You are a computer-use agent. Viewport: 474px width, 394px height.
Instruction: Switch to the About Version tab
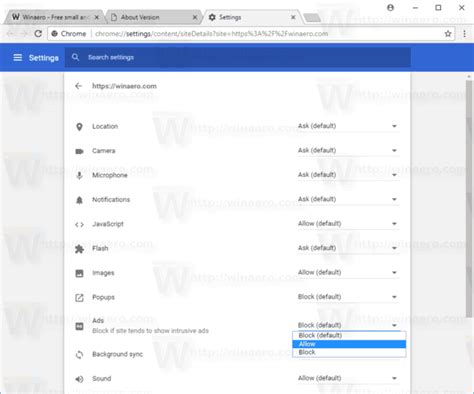(x=153, y=17)
